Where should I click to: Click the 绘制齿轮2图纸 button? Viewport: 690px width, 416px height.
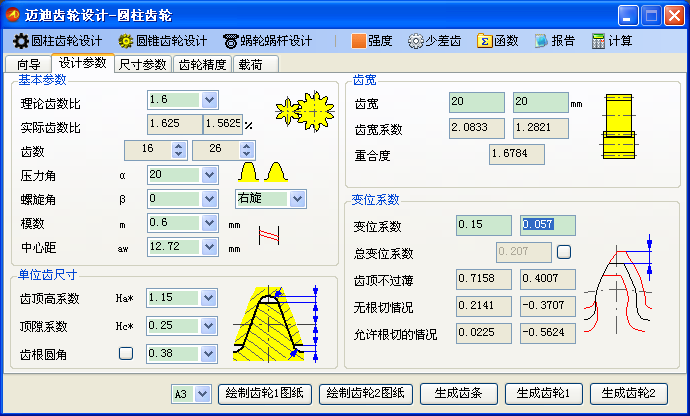pyautogui.click(x=365, y=393)
